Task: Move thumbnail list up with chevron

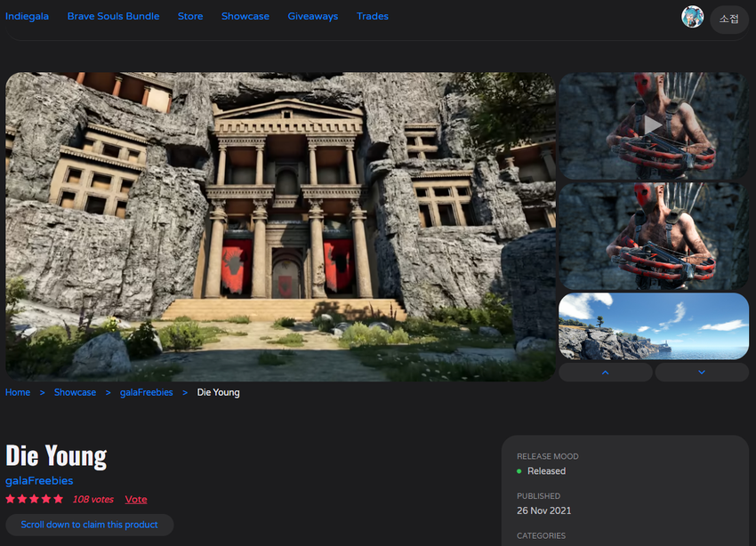Action: point(606,373)
